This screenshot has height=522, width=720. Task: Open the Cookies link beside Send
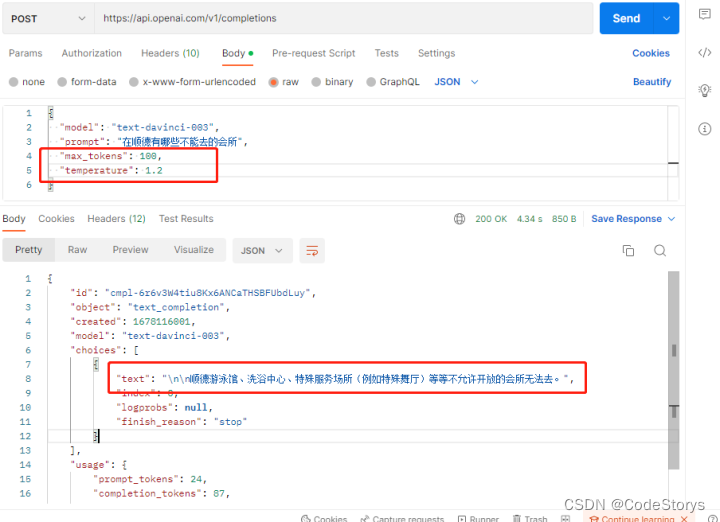click(651, 53)
